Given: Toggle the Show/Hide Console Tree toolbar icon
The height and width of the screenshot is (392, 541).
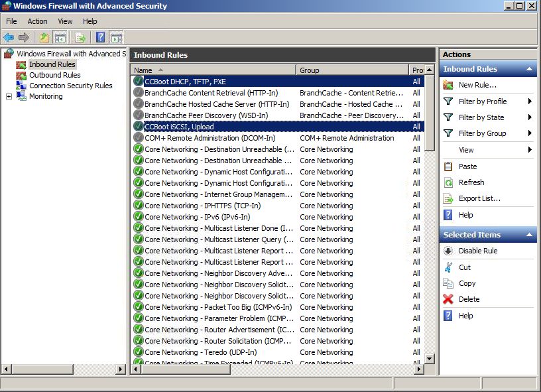Looking at the screenshot, I should [60, 37].
